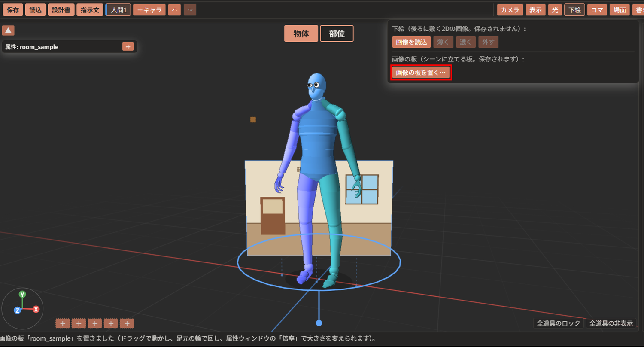Click the orange square handle near the mannequin
This screenshot has width=644, height=347.
[x=253, y=119]
